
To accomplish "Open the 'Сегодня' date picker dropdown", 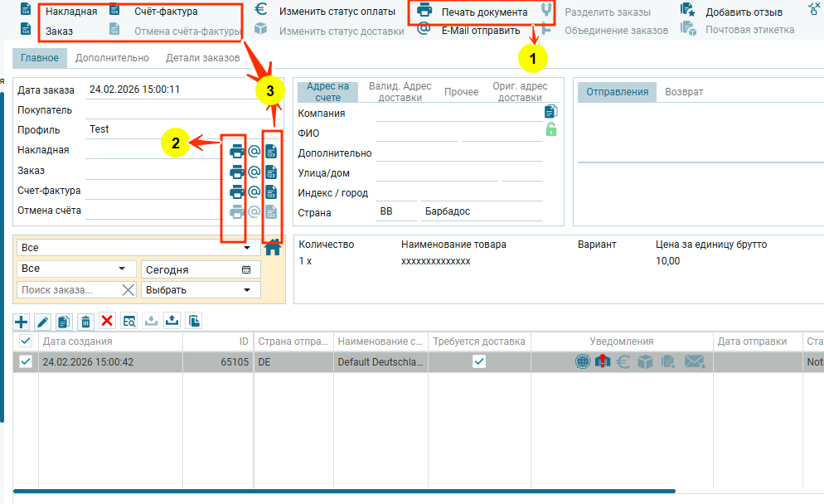I will (x=245, y=269).
